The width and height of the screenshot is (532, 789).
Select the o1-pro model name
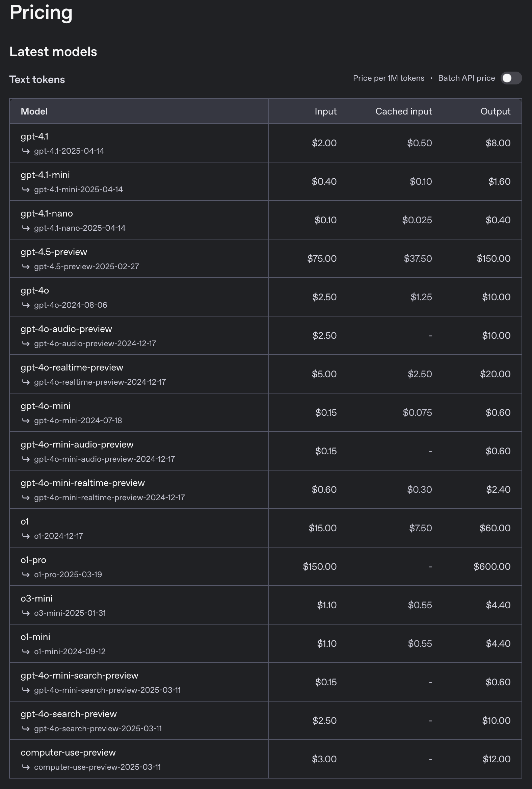pos(33,560)
